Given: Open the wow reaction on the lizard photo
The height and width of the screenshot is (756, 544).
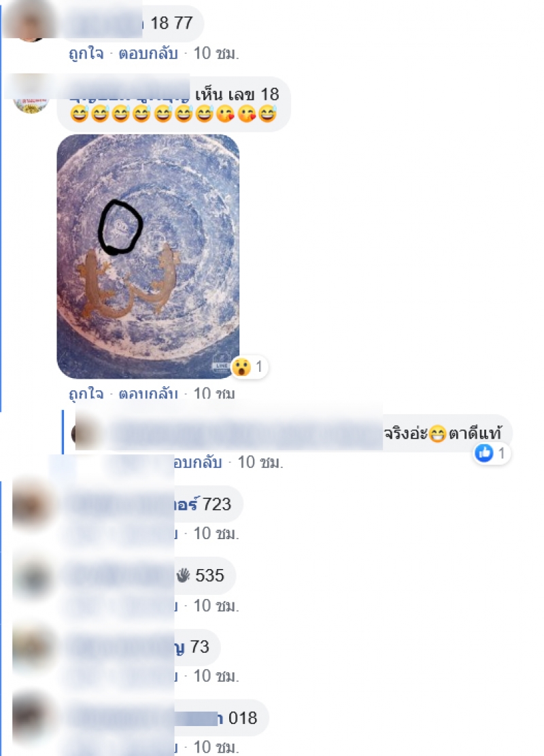Looking at the screenshot, I should pos(250,367).
